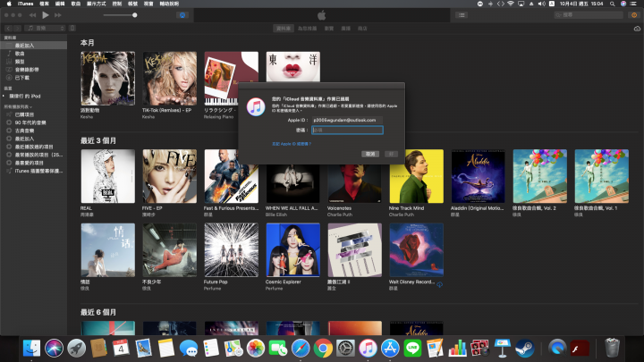Click the Play button in the iTunes toolbar
This screenshot has width=644, height=362.
[x=46, y=15]
